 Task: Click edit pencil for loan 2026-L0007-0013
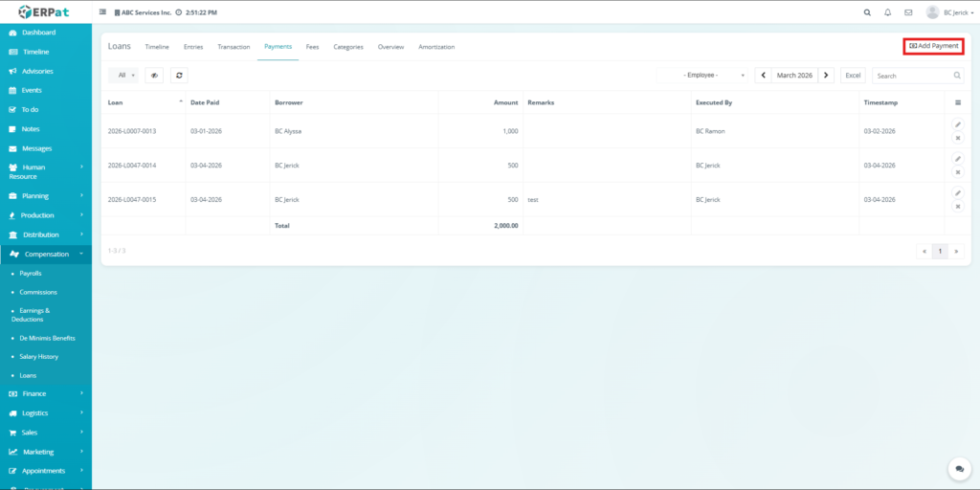pos(957,124)
